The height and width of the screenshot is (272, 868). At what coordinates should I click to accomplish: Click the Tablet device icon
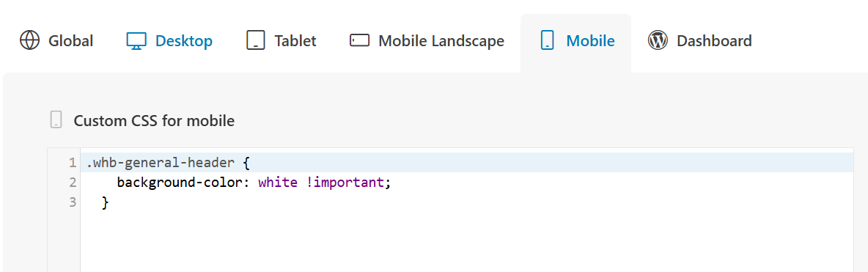[256, 40]
